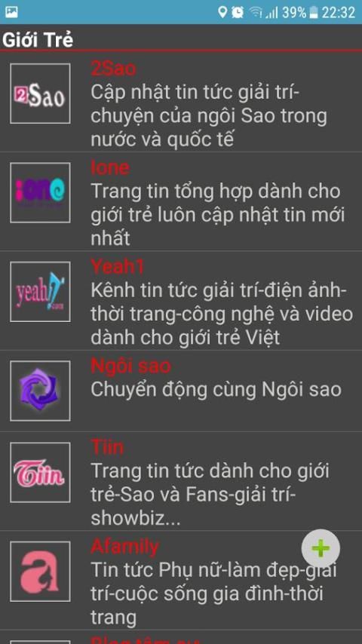This screenshot has width=362, height=644.
Task: Open the Ngôi sao red title
Action: 130,366
